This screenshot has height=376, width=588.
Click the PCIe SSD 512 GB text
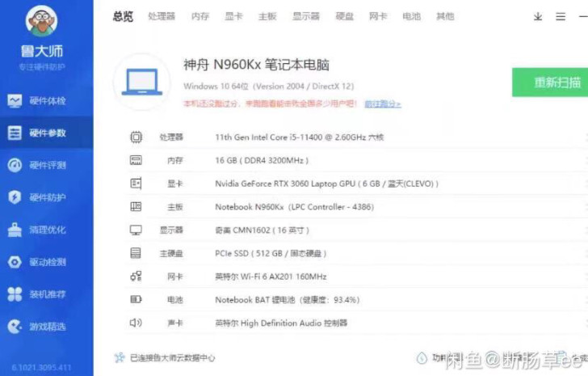(271, 254)
